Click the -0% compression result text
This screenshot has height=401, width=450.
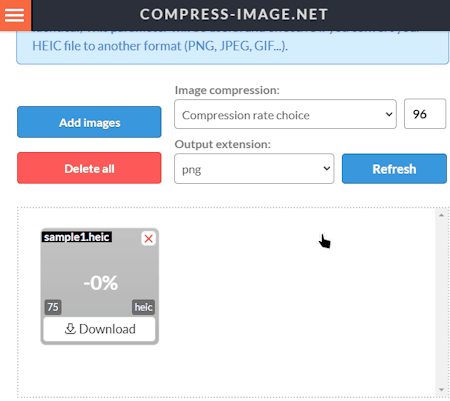click(x=101, y=283)
